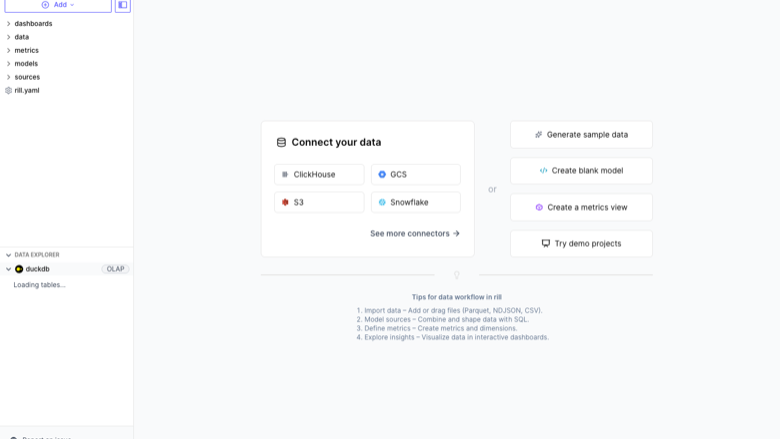Expand the dashboards folder chevron
Viewport: 780px width, 439px height.
tap(8, 24)
